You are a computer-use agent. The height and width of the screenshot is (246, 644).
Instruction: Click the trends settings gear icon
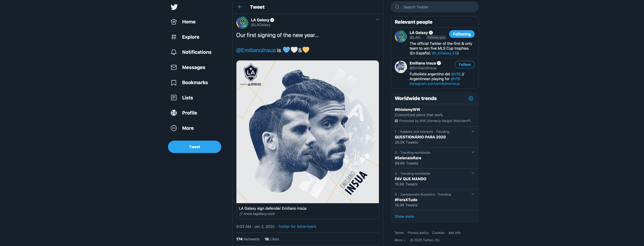click(471, 98)
